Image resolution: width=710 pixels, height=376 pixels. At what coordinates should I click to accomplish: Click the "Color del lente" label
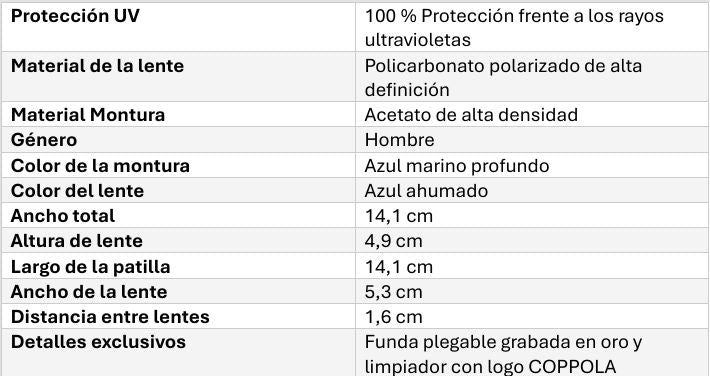pos(77,191)
